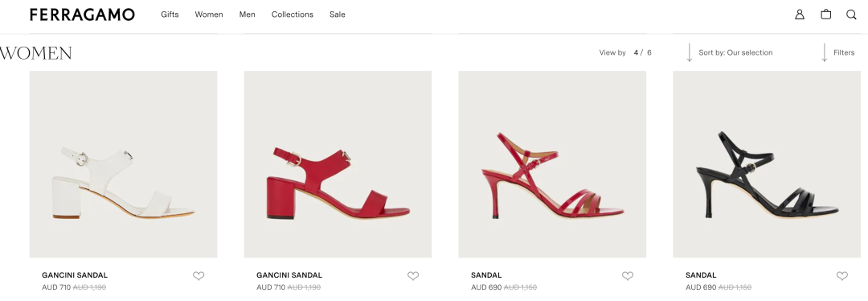
Task: Open the Filters panel
Action: tap(844, 52)
